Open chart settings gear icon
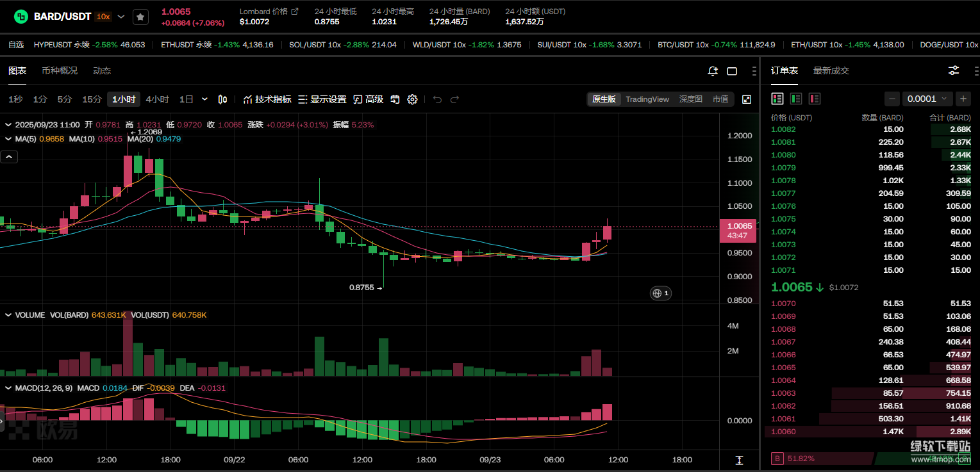This screenshot has height=472, width=980. click(412, 99)
